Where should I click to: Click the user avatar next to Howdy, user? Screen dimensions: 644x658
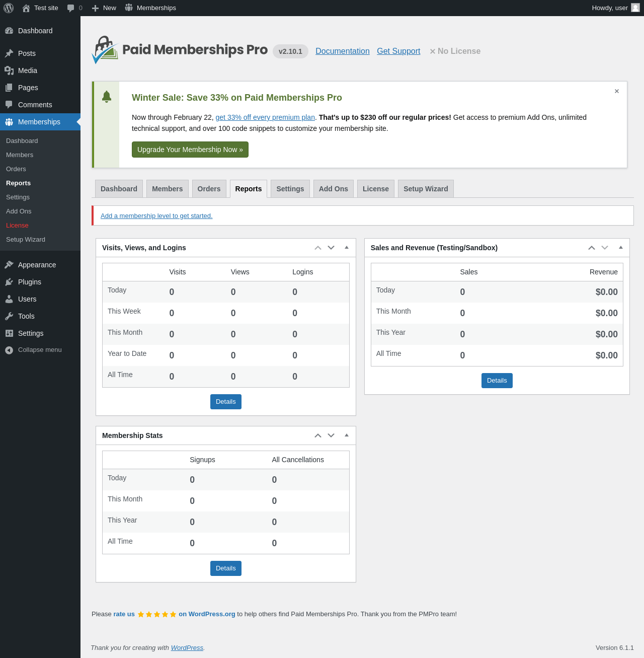pos(635,8)
